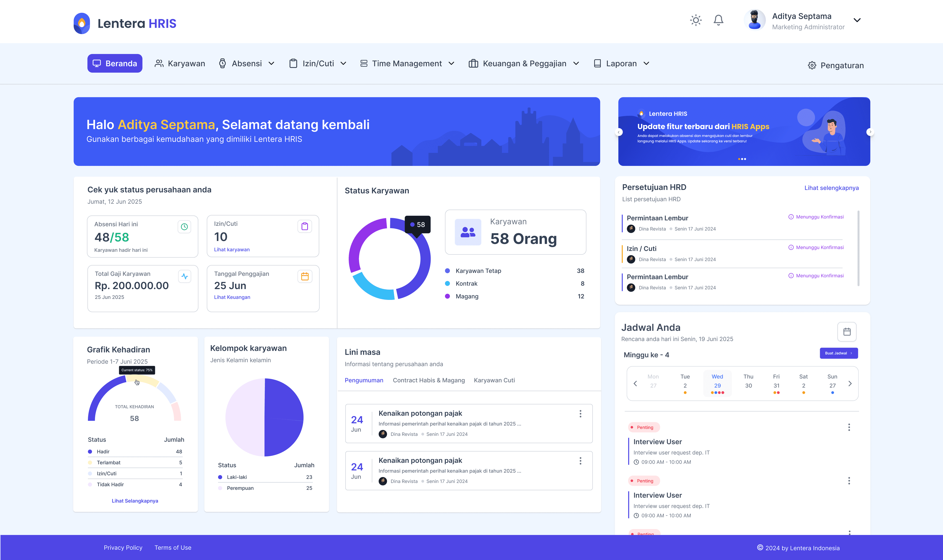Screen dimensions: 943x560
Task: Open options menu of second Kenaikan potongan pajak
Action: click(580, 461)
